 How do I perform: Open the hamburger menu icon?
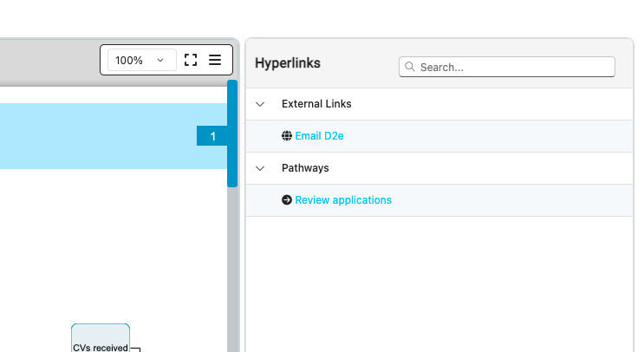point(215,60)
